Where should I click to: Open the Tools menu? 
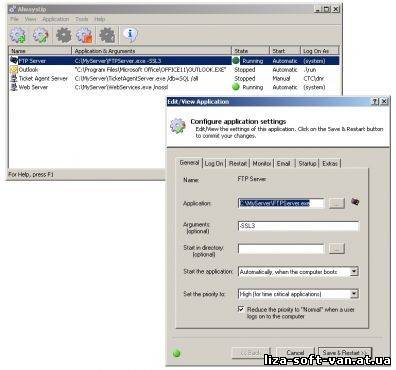82,19
